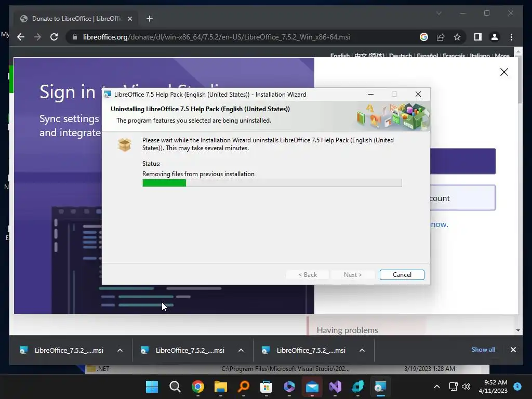Open orange magnifier app in taskbar
This screenshot has width=532, height=399.
(244, 387)
